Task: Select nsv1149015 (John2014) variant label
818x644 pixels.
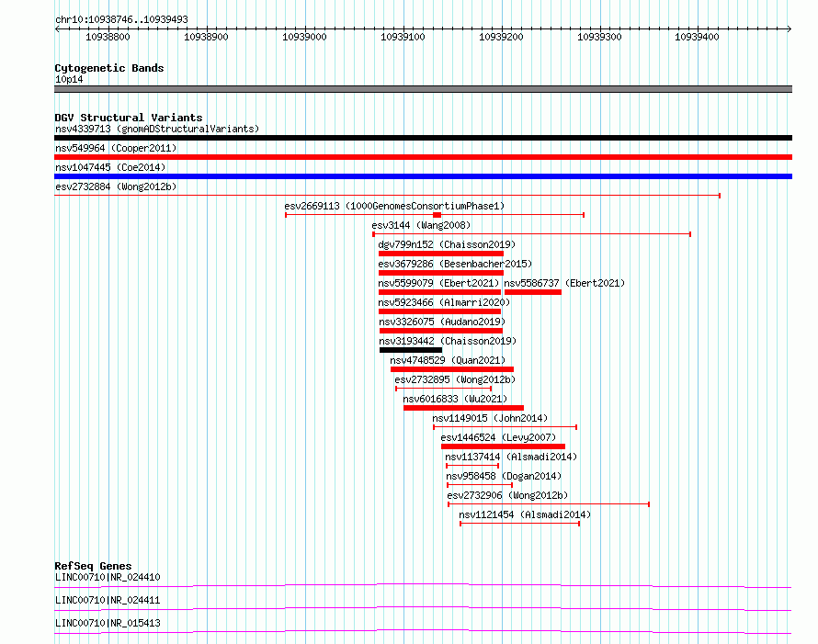Action: click(490, 418)
